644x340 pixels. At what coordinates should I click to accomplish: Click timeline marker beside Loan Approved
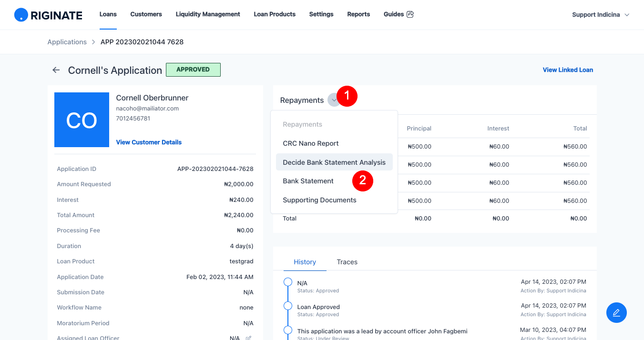288,306
